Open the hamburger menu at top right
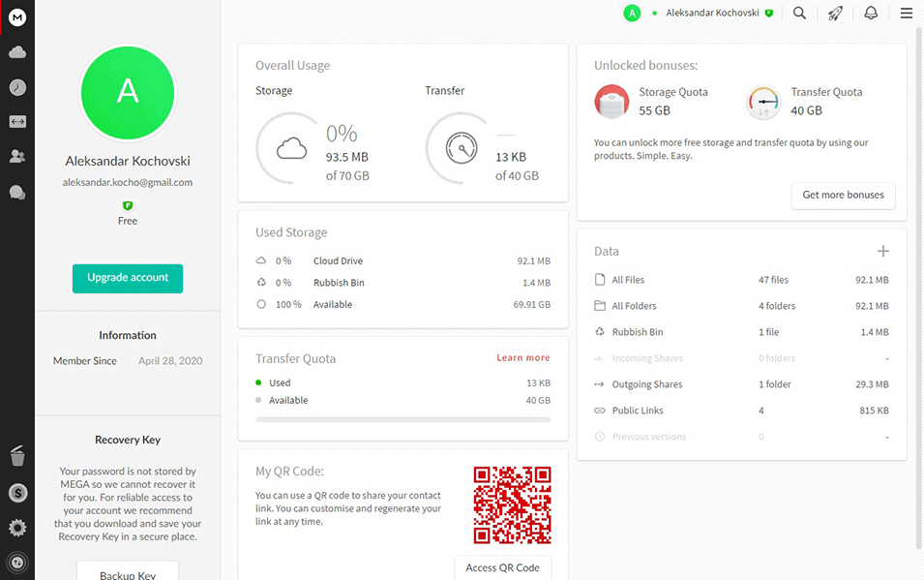Image resolution: width=924 pixels, height=580 pixels. coord(906,13)
